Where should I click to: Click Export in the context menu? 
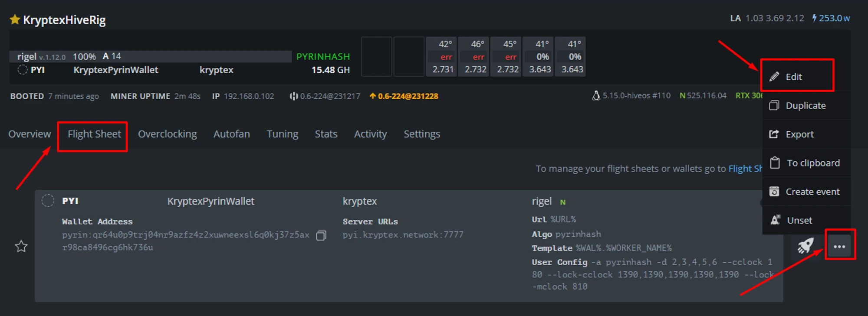pyautogui.click(x=799, y=134)
